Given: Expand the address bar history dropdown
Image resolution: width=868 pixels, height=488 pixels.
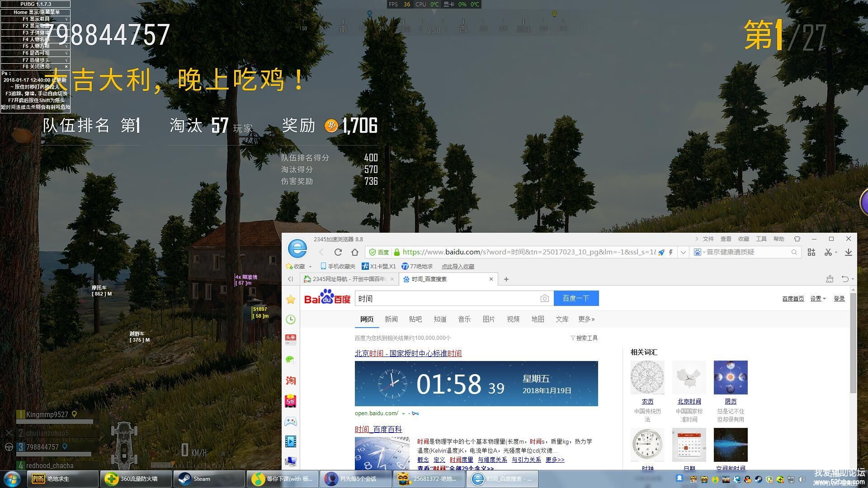Looking at the screenshot, I should 683,252.
